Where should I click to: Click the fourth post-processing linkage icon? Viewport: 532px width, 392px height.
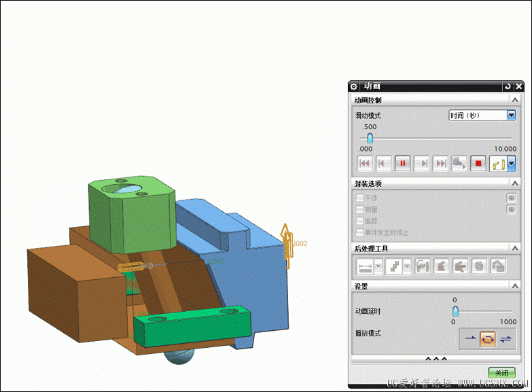441,266
